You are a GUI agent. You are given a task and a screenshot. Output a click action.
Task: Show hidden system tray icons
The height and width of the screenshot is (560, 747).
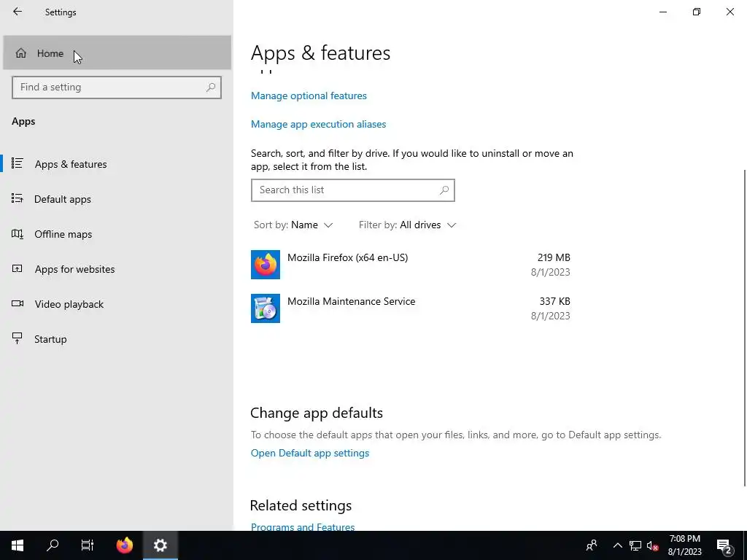click(617, 545)
